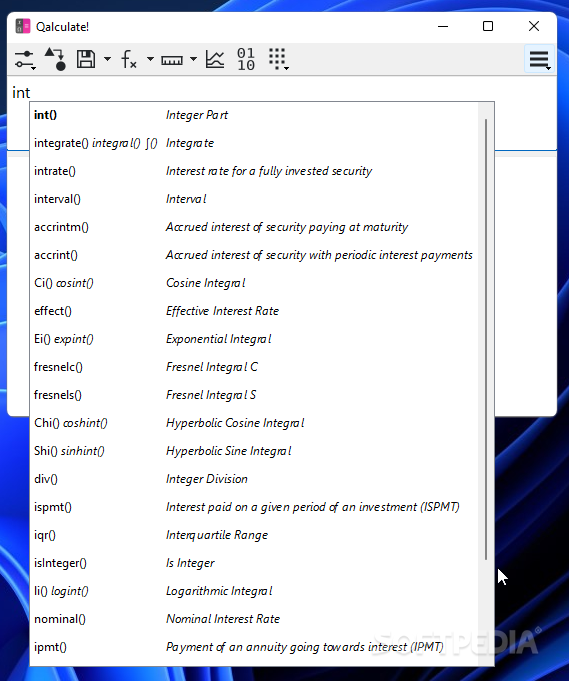This screenshot has height=681, width=569.
Task: Select the int() Integer Part suggestion
Action: point(256,115)
